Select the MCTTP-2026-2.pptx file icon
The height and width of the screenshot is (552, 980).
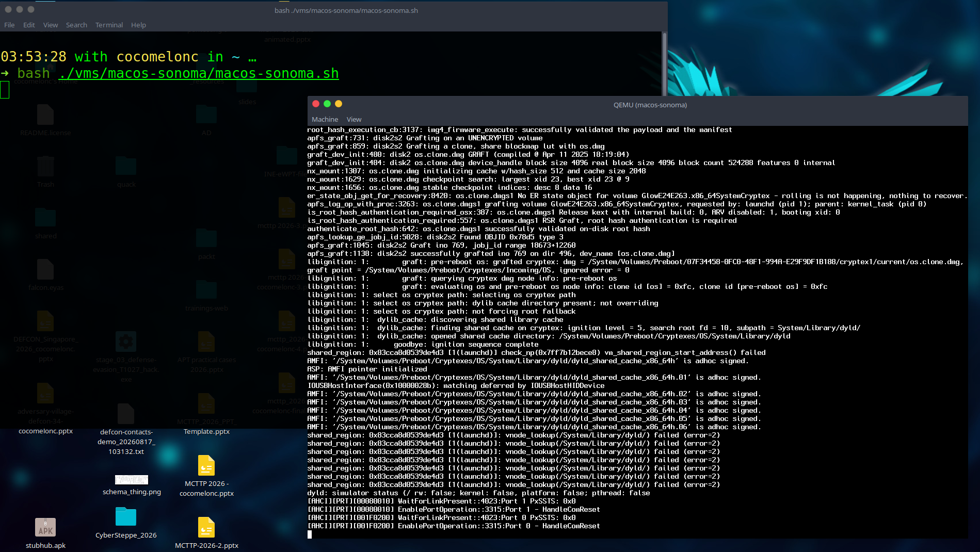click(206, 527)
